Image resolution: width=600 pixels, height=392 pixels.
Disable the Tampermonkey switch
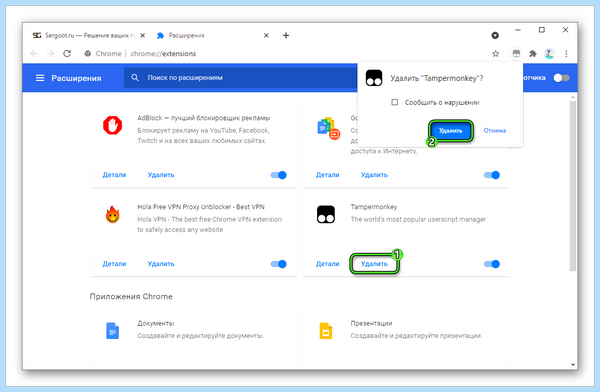(492, 264)
